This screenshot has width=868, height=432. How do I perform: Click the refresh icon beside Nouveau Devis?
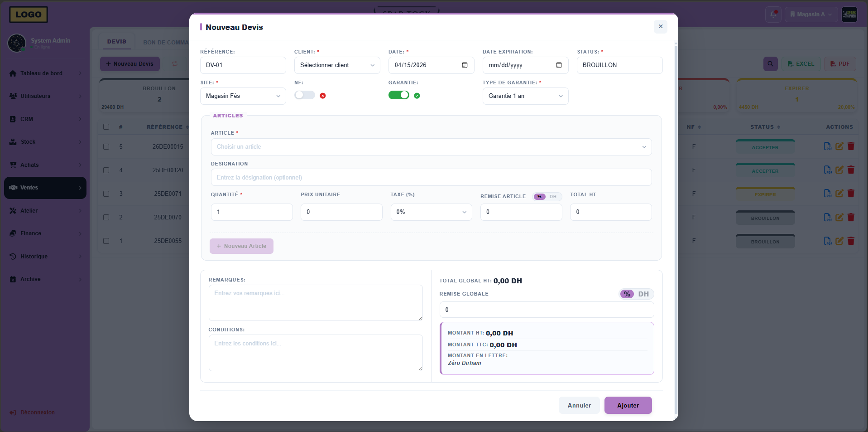[175, 64]
